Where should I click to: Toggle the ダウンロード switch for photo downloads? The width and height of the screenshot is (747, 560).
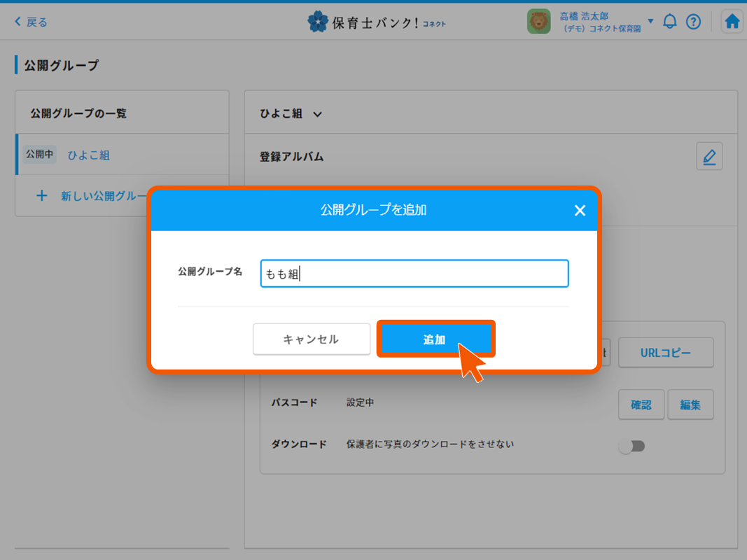(x=632, y=446)
